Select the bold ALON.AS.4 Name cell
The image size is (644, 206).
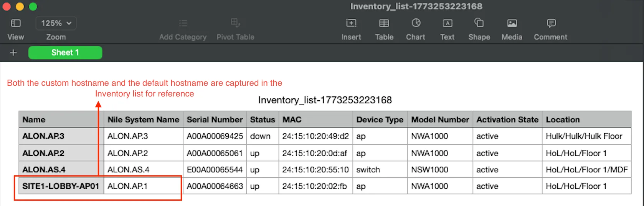coord(61,169)
